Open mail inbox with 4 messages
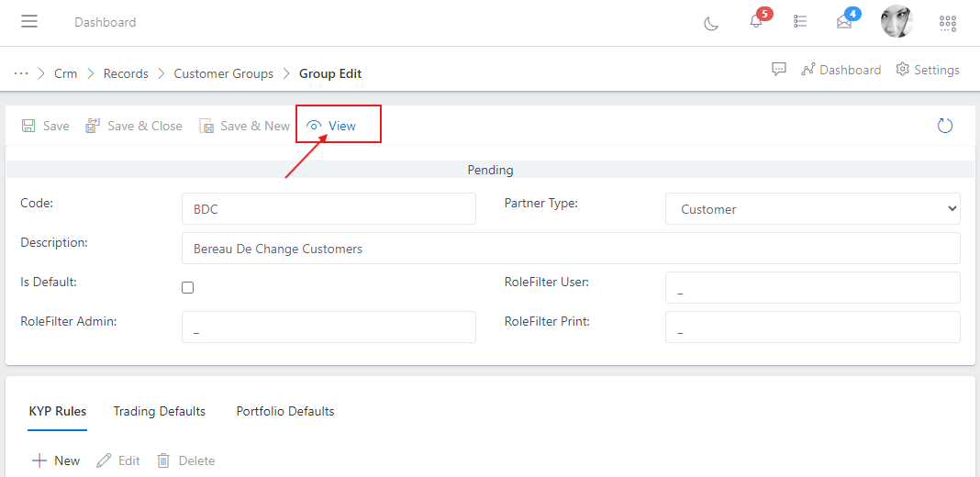The width and height of the screenshot is (980, 477). coord(844,22)
